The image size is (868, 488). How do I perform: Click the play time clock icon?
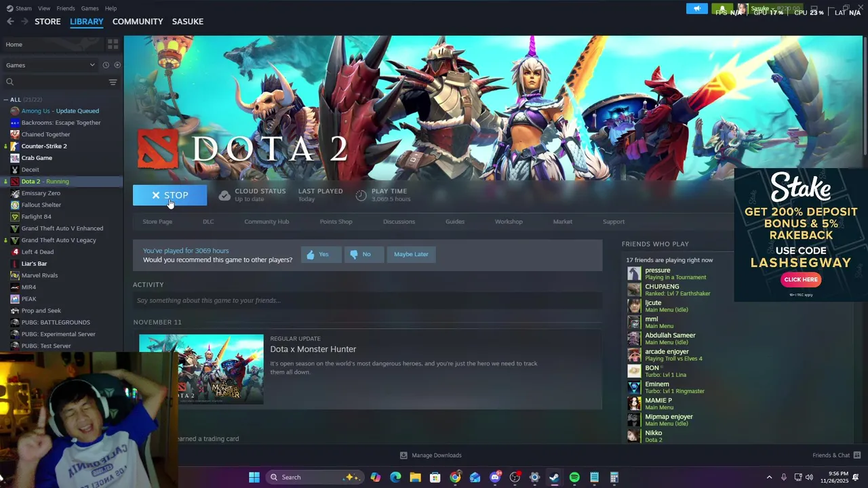361,195
